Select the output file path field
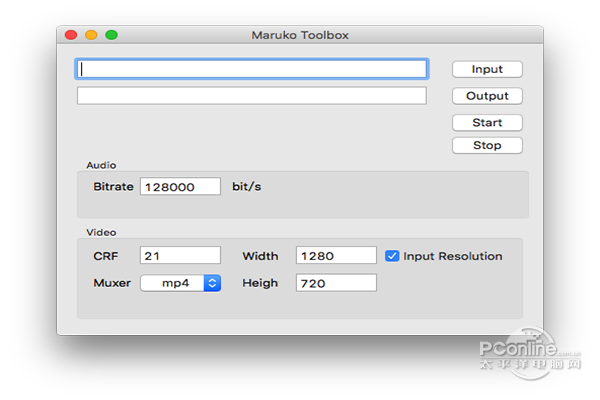The width and height of the screenshot is (600, 400). [252, 96]
